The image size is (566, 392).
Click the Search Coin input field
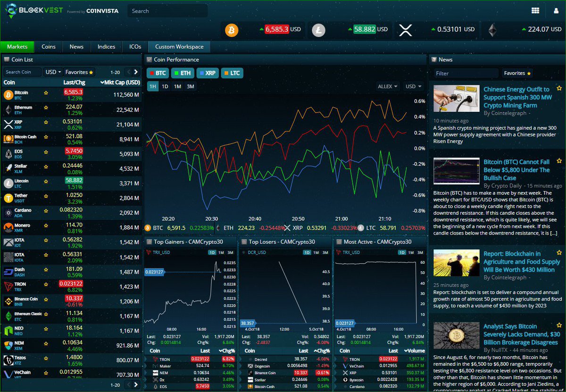pyautogui.click(x=22, y=72)
